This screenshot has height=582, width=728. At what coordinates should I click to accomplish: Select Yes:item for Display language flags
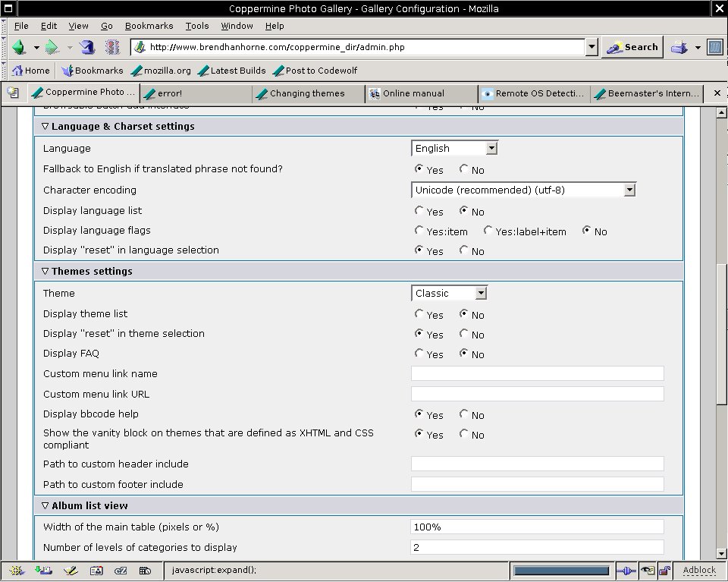click(x=419, y=231)
